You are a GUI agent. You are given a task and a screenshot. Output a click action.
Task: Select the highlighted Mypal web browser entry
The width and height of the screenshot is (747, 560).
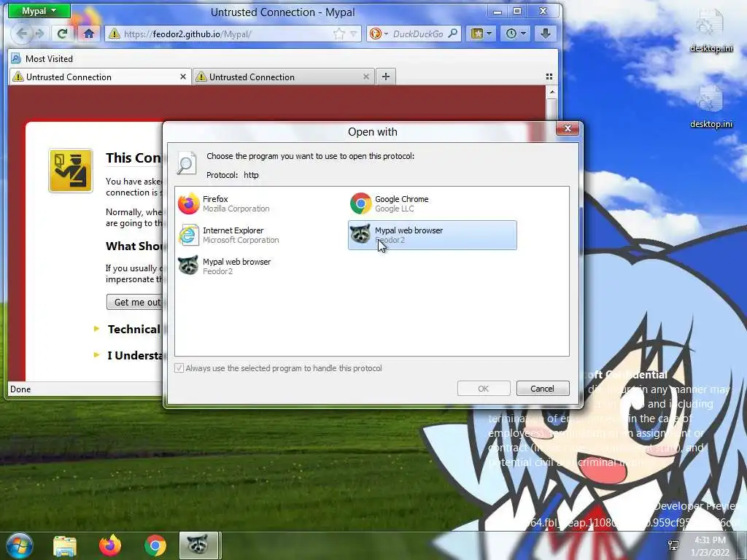(432, 236)
